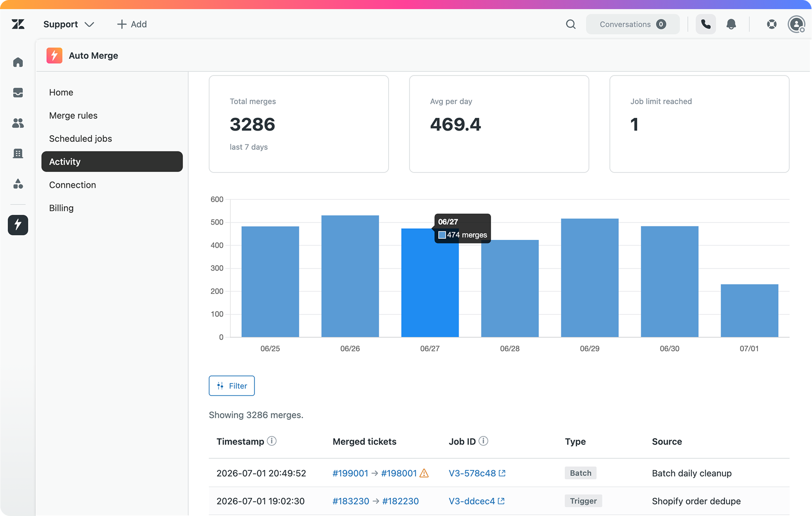Open ticket link #183230
812x516 pixels.
point(350,501)
